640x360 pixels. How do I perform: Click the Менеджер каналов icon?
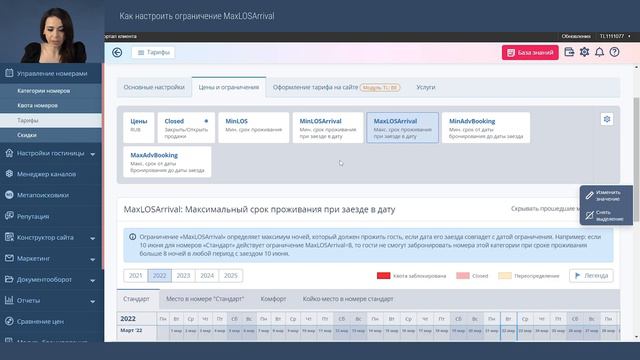[9, 174]
